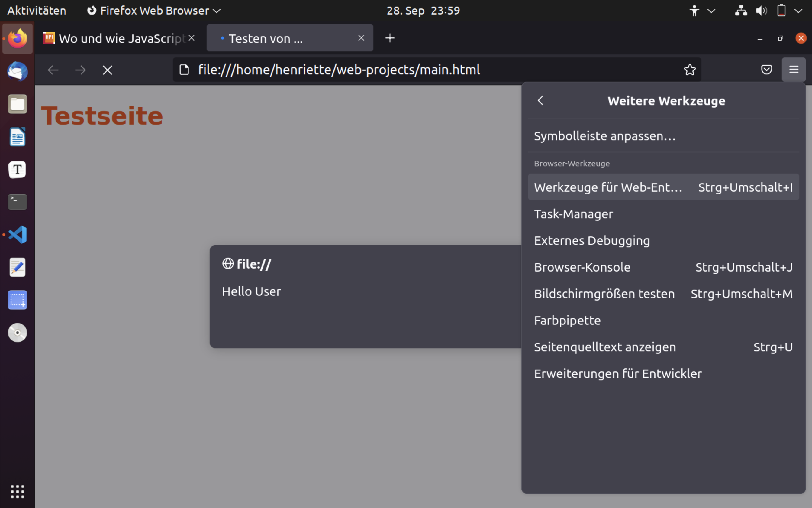Open the disc drive icon in dock

coord(18,333)
